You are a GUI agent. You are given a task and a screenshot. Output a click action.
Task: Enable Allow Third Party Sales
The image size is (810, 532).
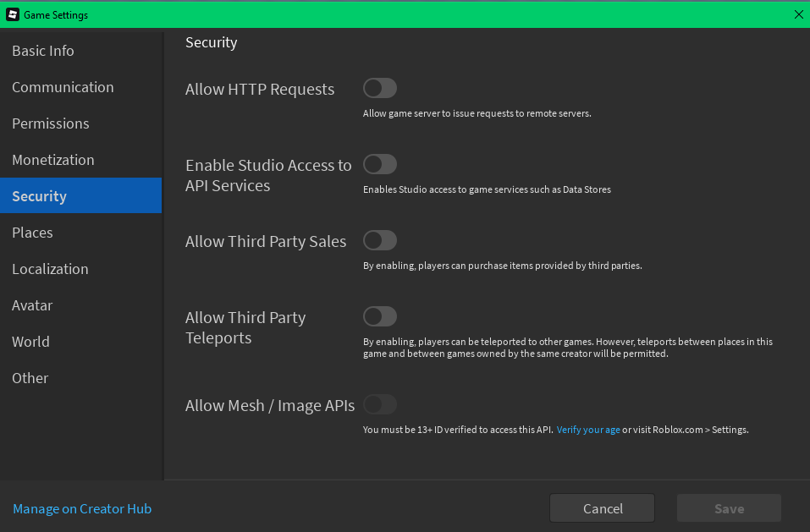click(x=379, y=240)
